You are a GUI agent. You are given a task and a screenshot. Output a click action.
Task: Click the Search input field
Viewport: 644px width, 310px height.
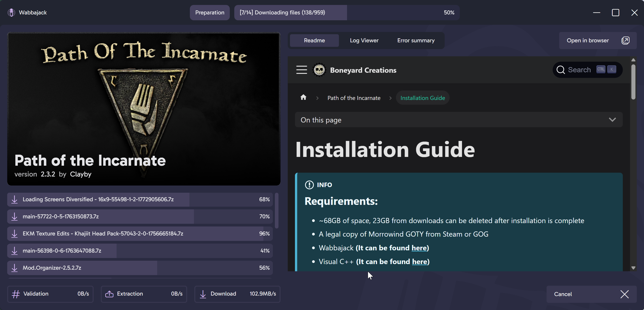[x=587, y=70]
